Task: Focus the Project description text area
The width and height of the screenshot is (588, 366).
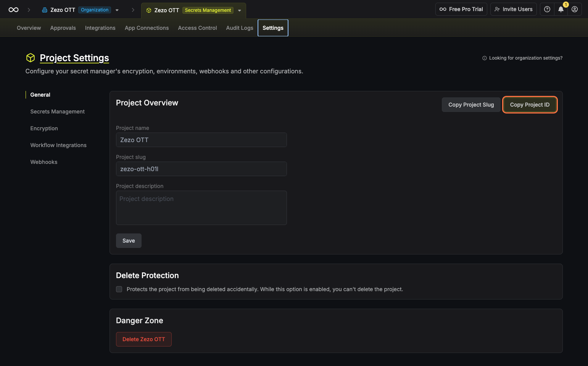Action: (x=201, y=208)
